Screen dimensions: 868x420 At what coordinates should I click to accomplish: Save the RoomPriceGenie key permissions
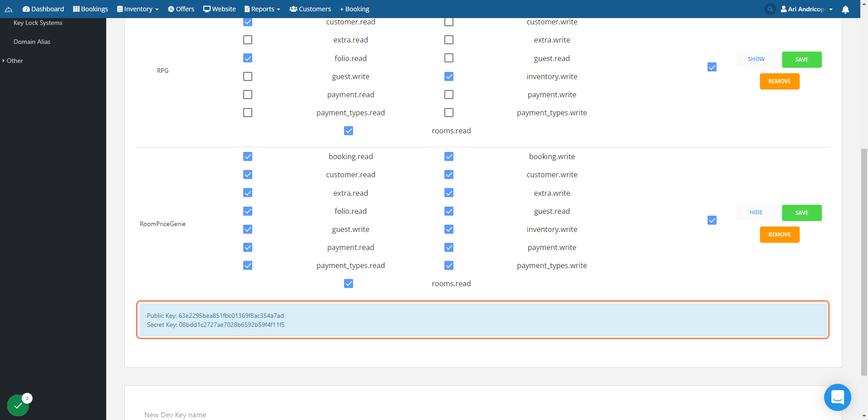(x=802, y=213)
